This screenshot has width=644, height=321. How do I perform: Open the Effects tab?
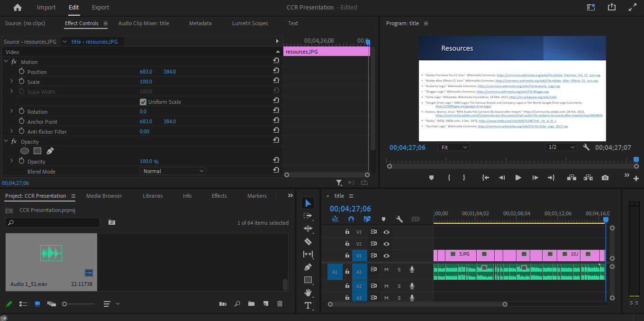pos(219,196)
